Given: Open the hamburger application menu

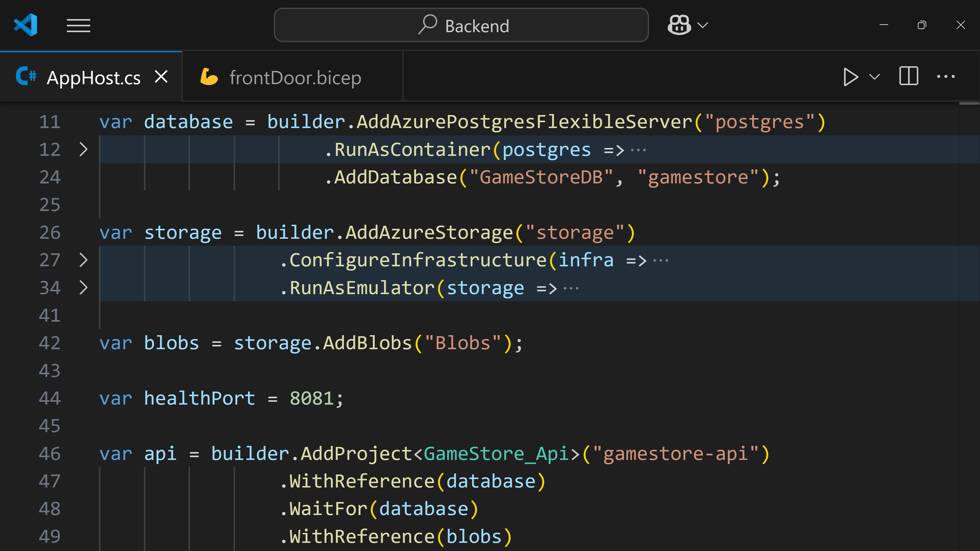Looking at the screenshot, I should [78, 26].
